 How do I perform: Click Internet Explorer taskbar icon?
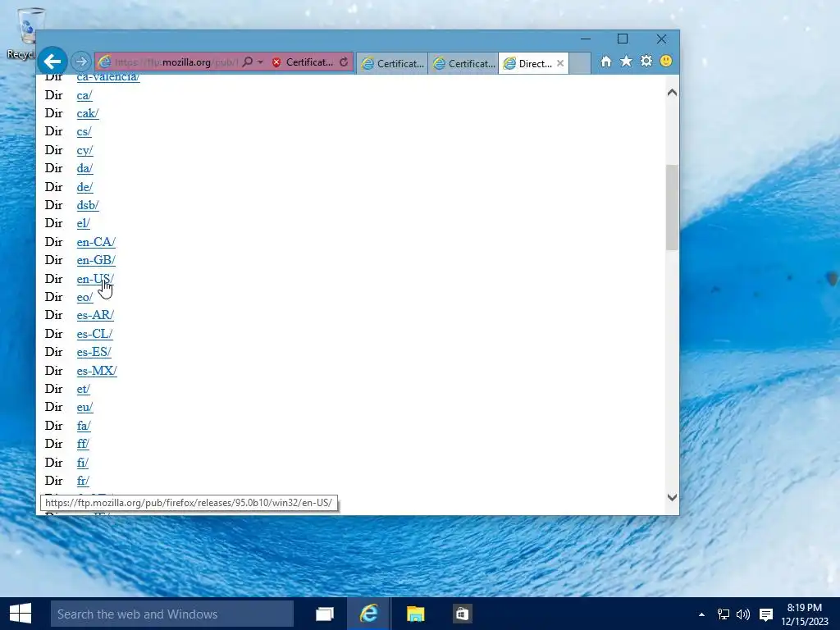368,614
